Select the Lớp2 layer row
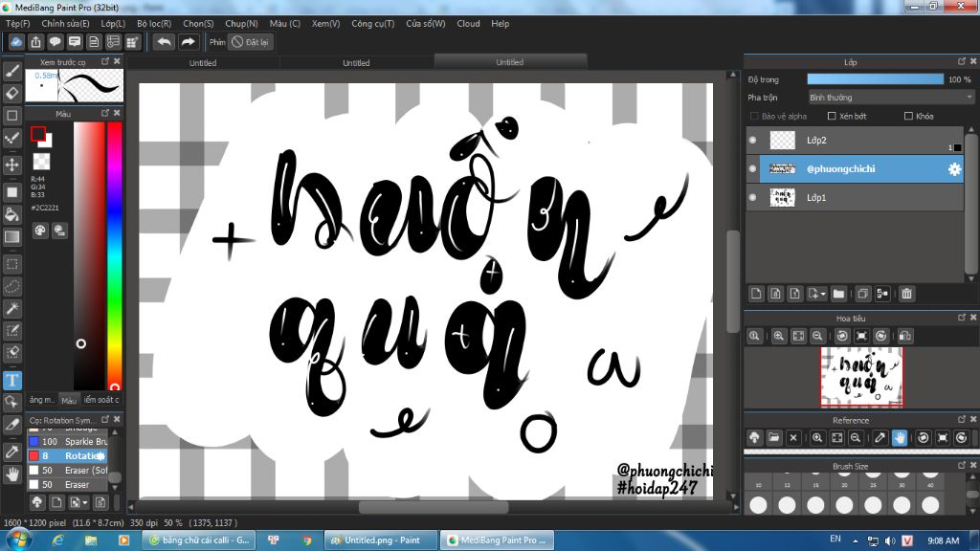The height and width of the screenshot is (551, 980). (x=855, y=141)
